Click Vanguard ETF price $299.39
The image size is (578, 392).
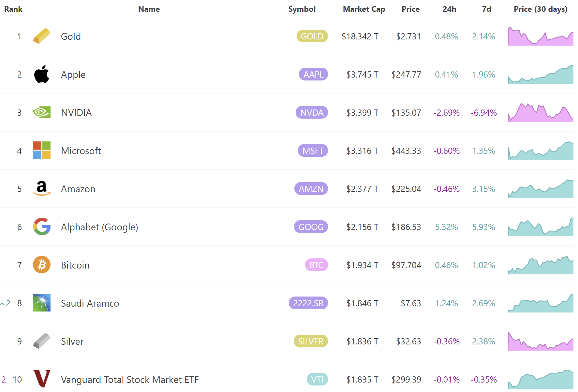406,380
